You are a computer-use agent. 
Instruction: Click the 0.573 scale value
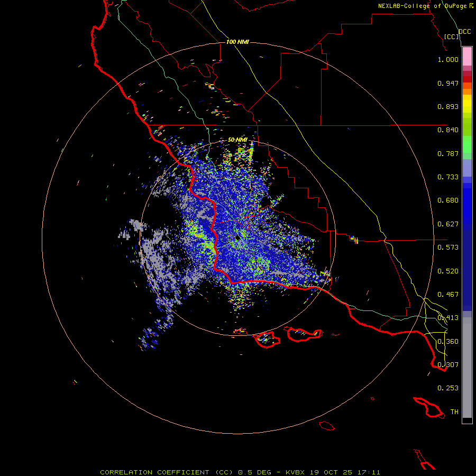(x=448, y=248)
